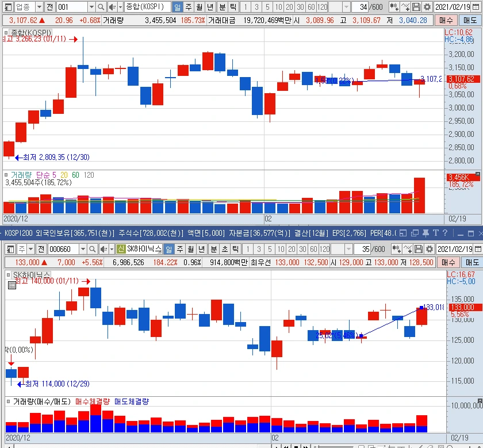This screenshot has width=483, height=448.
Task: Toggle the 종합(KOSPI) chart legend square
Action: (6, 32)
